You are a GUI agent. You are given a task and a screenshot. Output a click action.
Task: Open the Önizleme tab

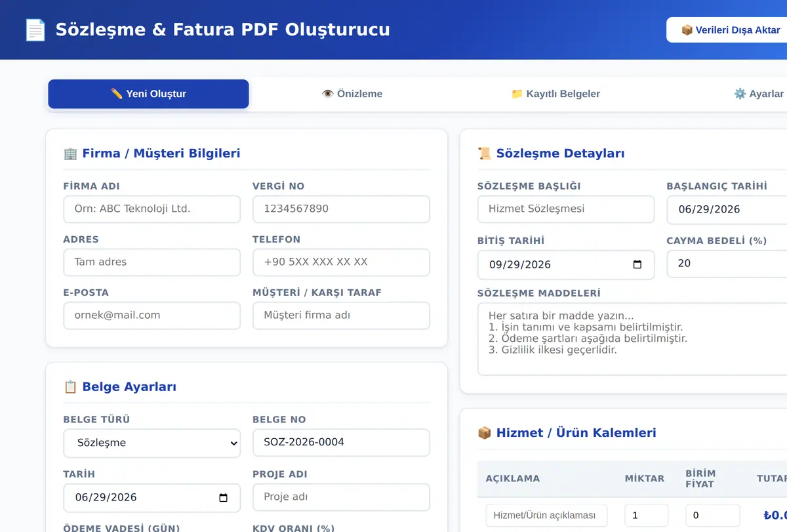click(352, 94)
